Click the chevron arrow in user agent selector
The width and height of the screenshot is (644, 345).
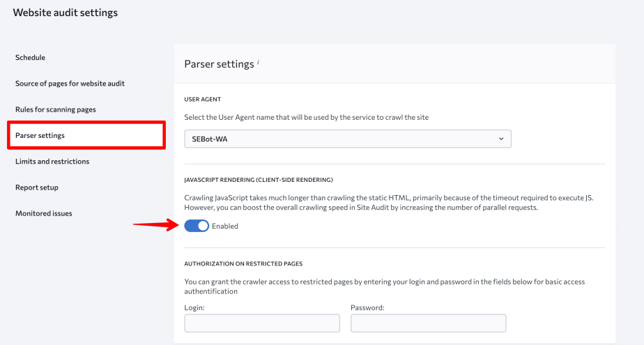tap(500, 139)
